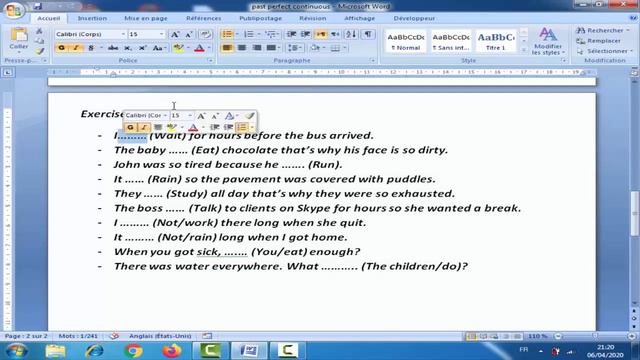
Task: Decrease paragraph indent in the ribbon
Action: click(x=291, y=34)
